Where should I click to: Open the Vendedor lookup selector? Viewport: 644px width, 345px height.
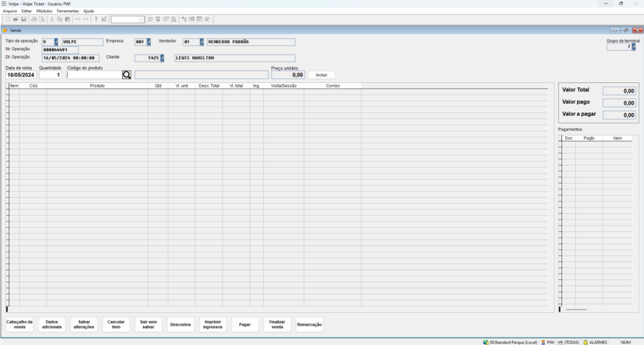click(x=201, y=42)
